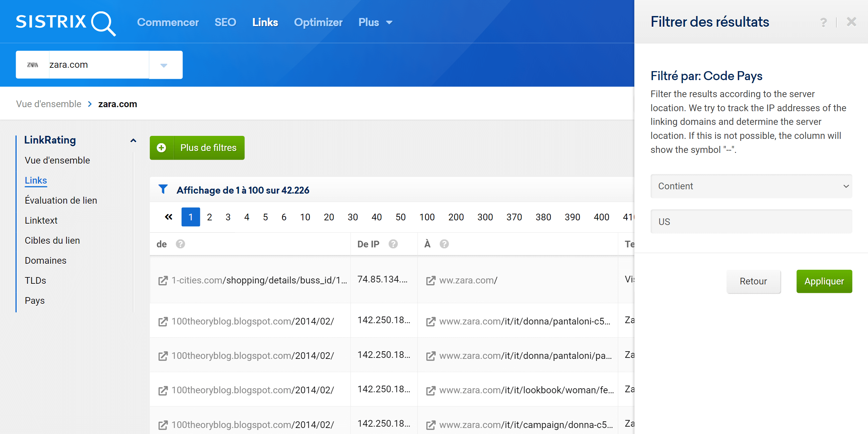
Task: Click the zara.com domain input field
Action: 99,65
